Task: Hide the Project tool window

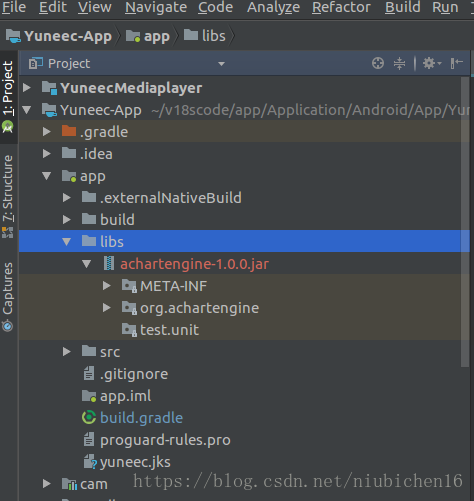Action: point(457,63)
